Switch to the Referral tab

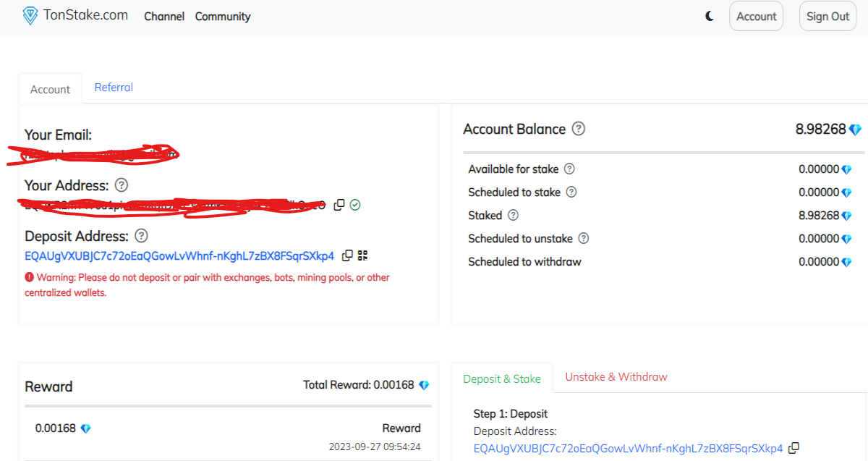pyautogui.click(x=114, y=88)
